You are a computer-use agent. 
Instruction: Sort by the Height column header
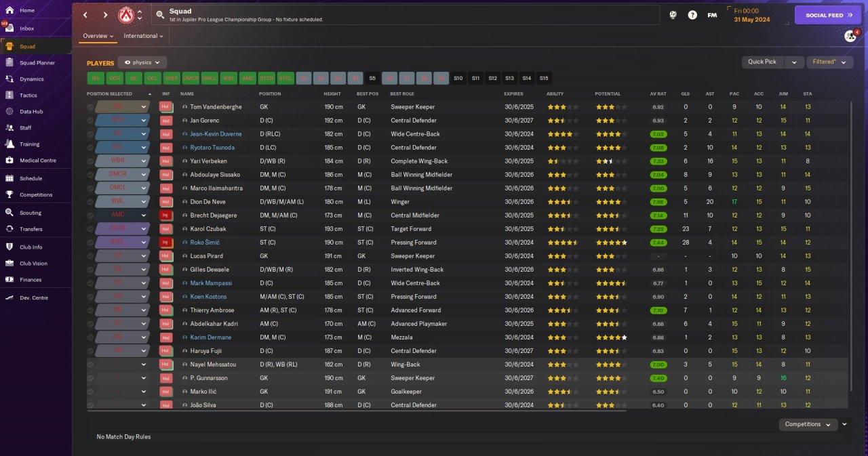[x=332, y=94]
